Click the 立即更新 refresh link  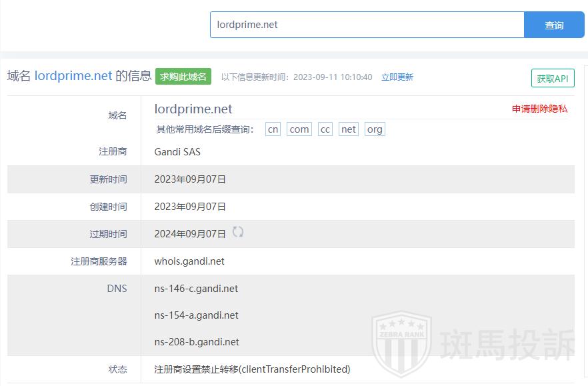[x=397, y=77]
